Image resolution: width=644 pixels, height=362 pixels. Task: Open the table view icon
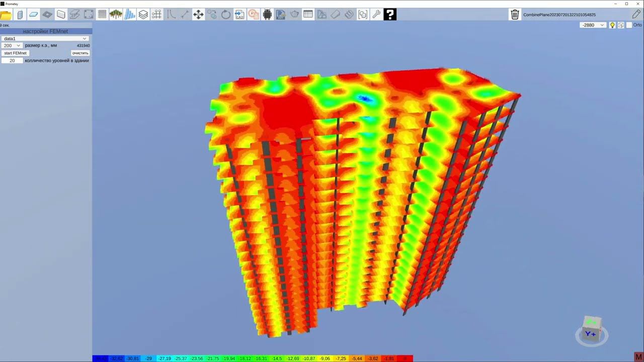tap(308, 15)
